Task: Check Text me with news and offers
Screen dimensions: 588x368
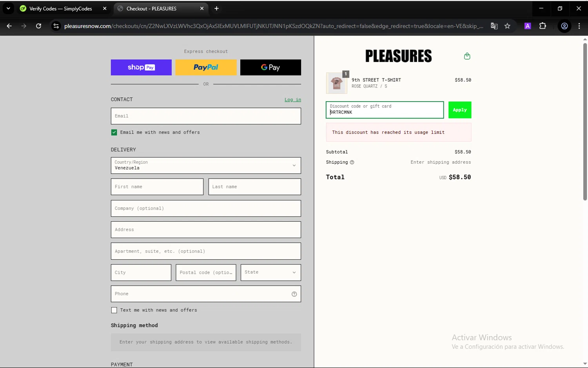Action: pyautogui.click(x=114, y=310)
